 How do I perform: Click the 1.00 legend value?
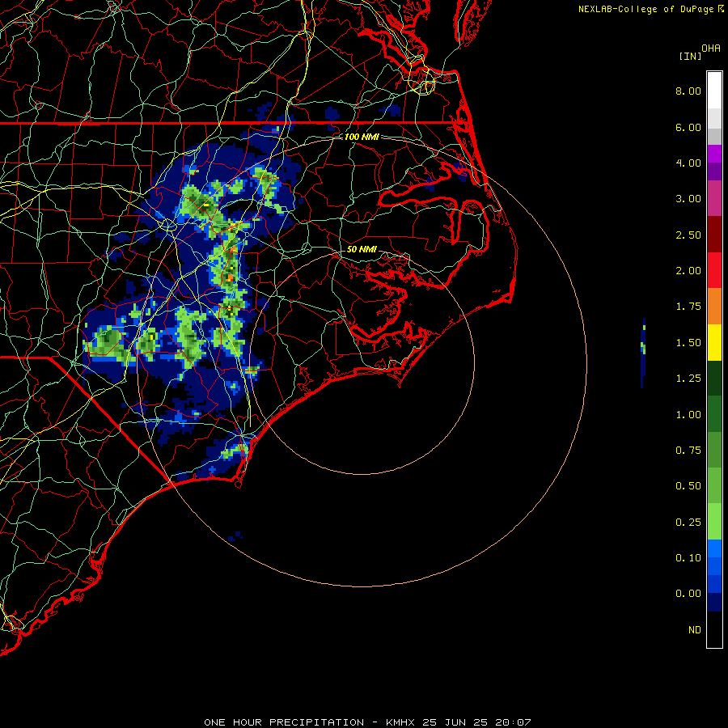[688, 415]
